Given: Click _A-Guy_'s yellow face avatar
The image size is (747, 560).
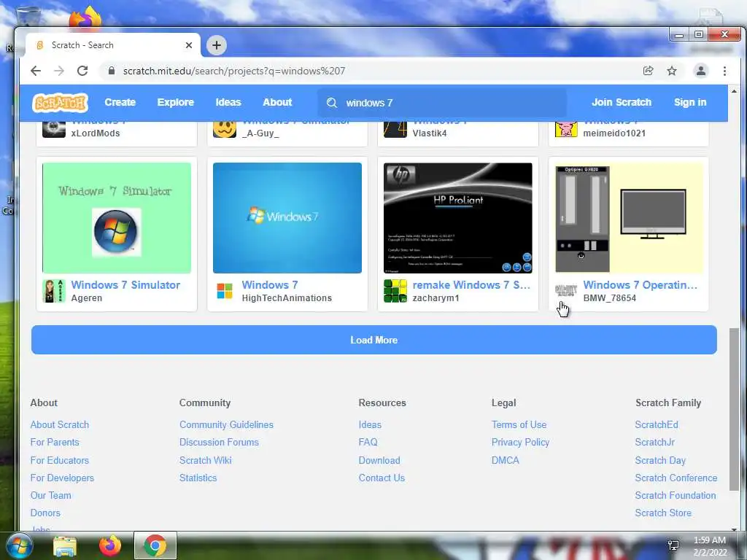Looking at the screenshot, I should [x=225, y=129].
